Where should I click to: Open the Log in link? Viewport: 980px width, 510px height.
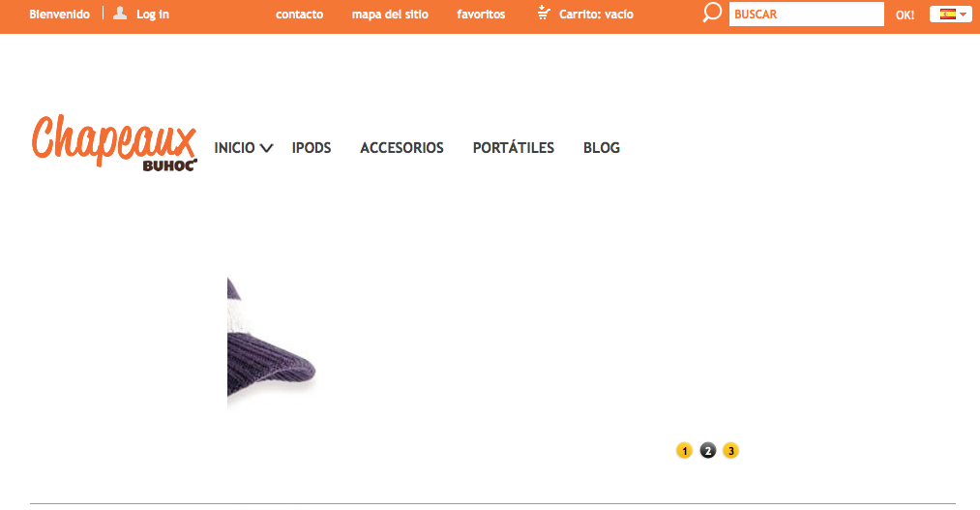(153, 15)
